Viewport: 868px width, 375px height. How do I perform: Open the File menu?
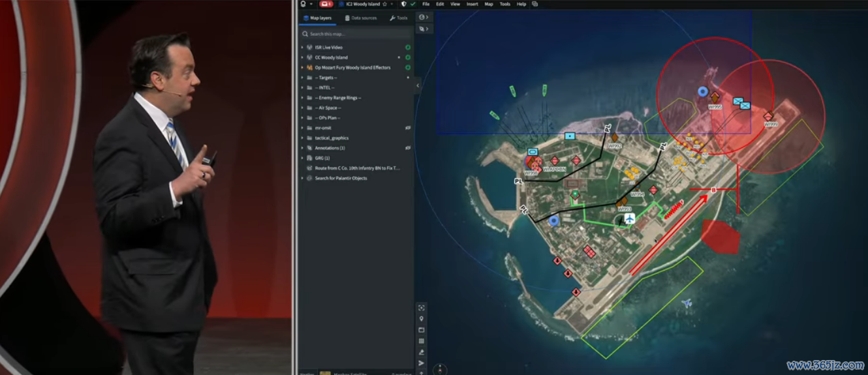(426, 4)
